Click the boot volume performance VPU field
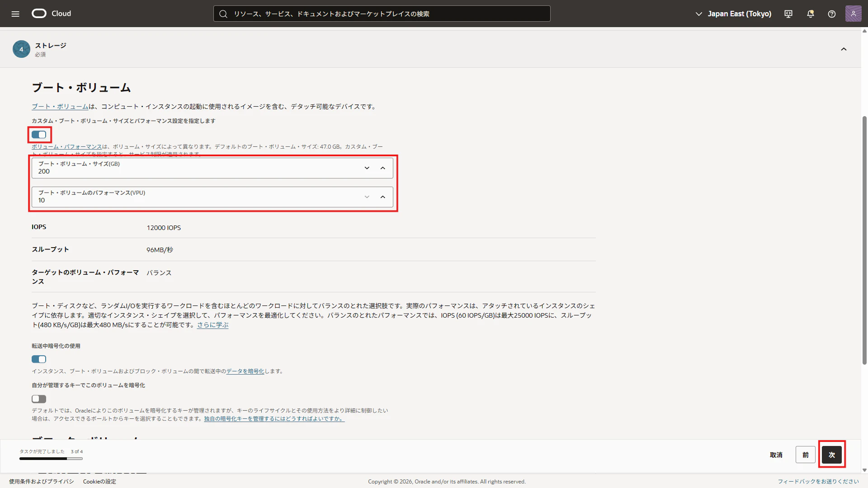The image size is (868, 488). tap(212, 197)
